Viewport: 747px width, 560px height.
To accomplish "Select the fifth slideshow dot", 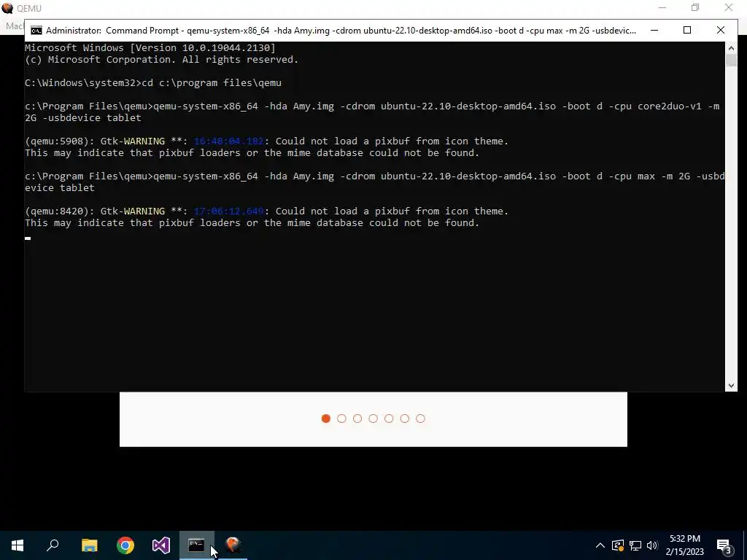I will [x=389, y=419].
